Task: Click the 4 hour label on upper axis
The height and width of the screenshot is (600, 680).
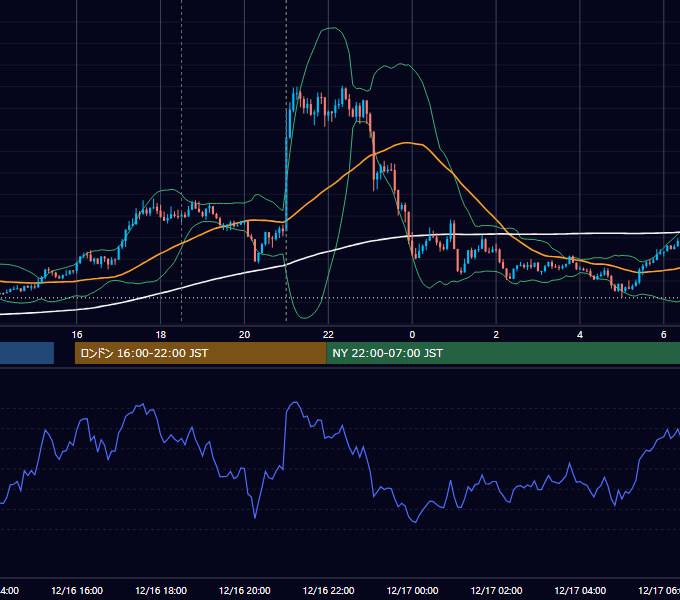Action: click(x=580, y=335)
